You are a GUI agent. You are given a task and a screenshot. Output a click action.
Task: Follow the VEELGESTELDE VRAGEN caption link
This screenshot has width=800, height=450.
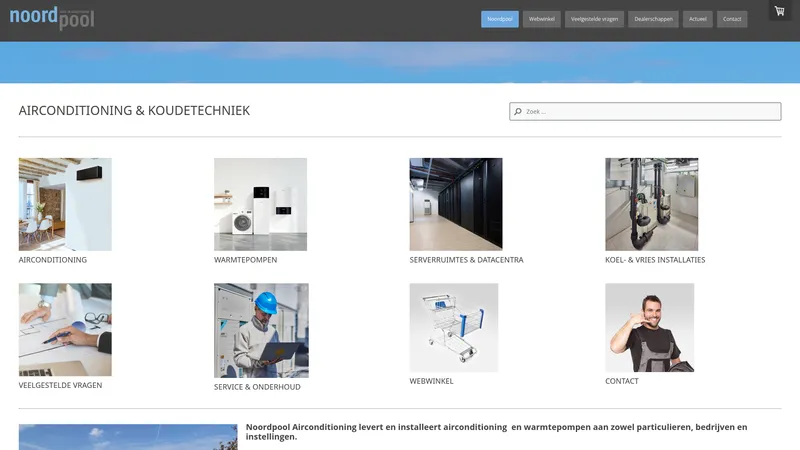[60, 385]
